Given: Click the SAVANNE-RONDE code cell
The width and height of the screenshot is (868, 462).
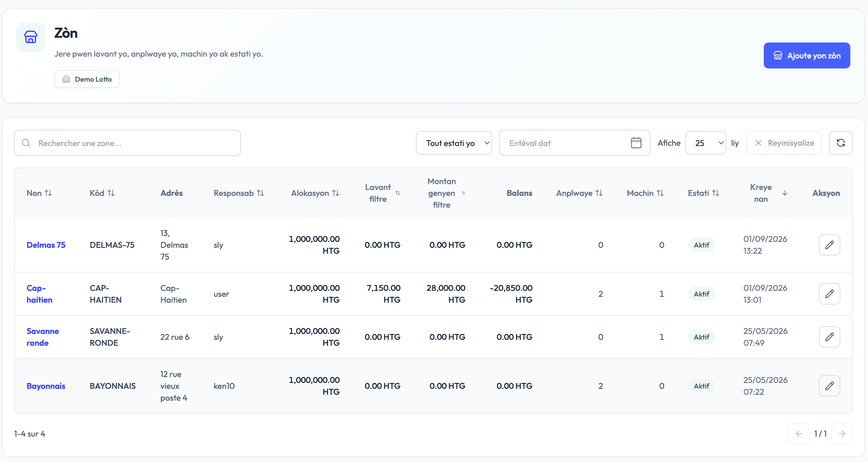Looking at the screenshot, I should [110, 337].
